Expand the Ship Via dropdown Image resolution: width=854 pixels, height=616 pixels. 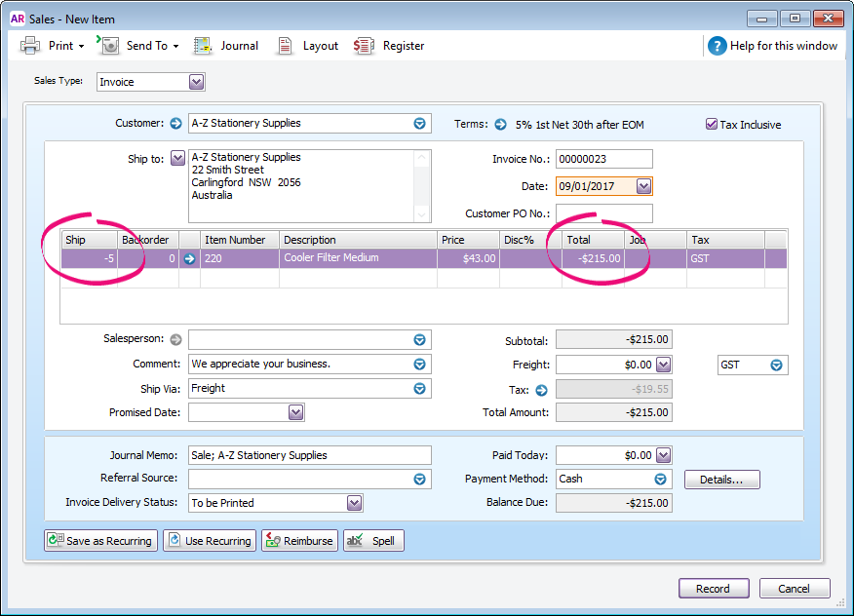[418, 388]
